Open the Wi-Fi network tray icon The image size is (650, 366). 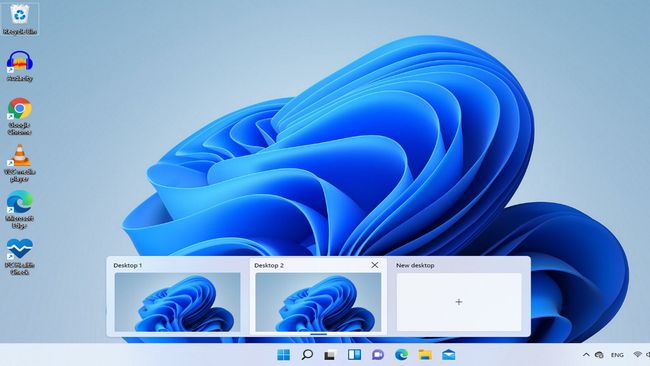click(x=638, y=355)
